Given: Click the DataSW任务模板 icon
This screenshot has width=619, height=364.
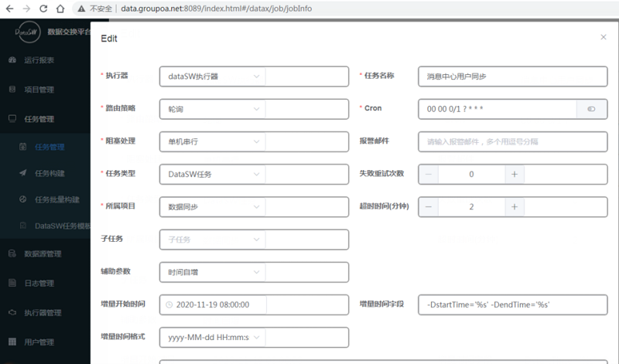Looking at the screenshot, I should 23,226.
